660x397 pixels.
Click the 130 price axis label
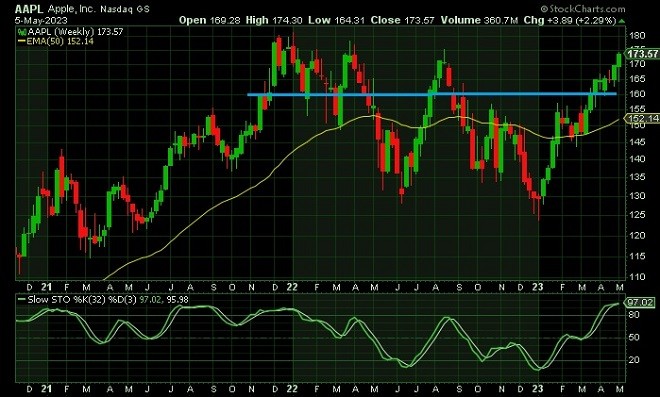tap(637, 196)
